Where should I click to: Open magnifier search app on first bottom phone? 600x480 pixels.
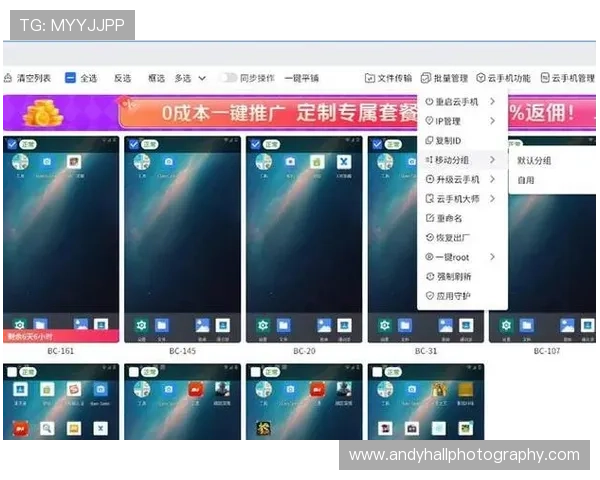point(47,428)
